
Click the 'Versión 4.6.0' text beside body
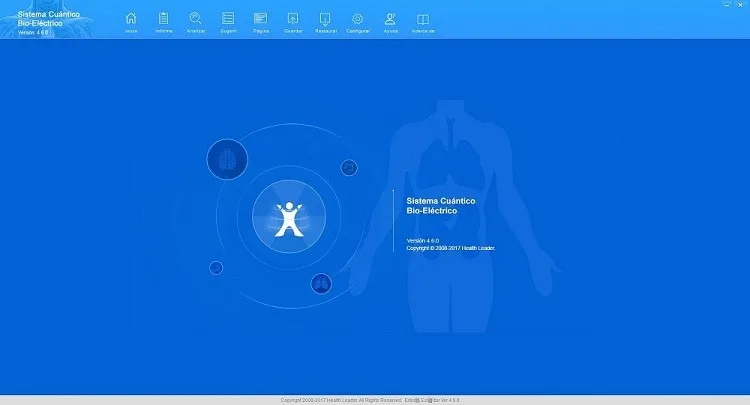[423, 241]
